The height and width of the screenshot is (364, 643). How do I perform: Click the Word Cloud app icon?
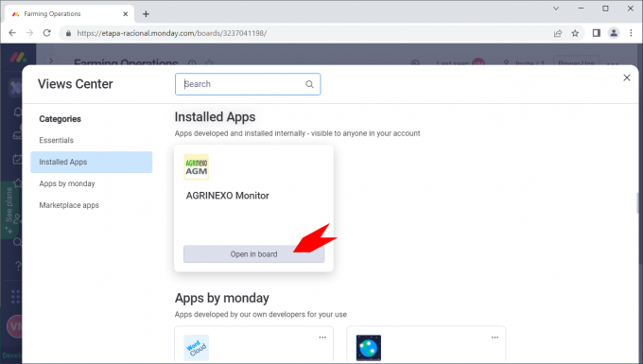(197, 348)
